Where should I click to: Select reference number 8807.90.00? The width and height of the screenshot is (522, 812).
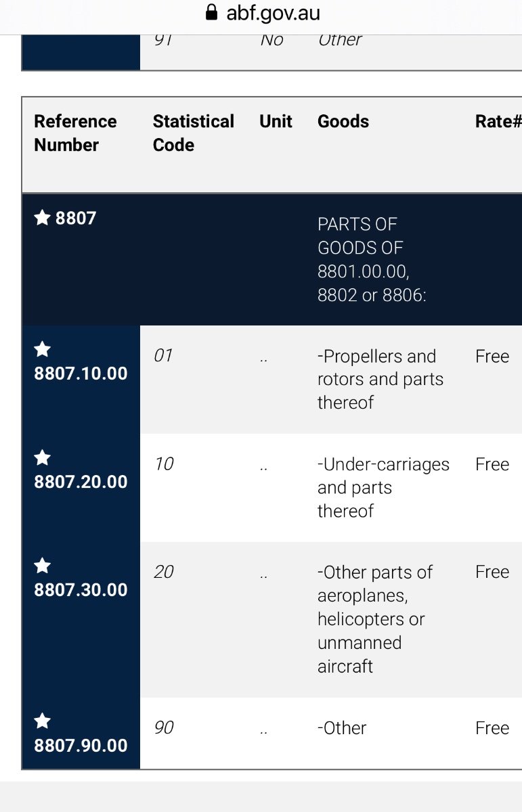pos(81,746)
